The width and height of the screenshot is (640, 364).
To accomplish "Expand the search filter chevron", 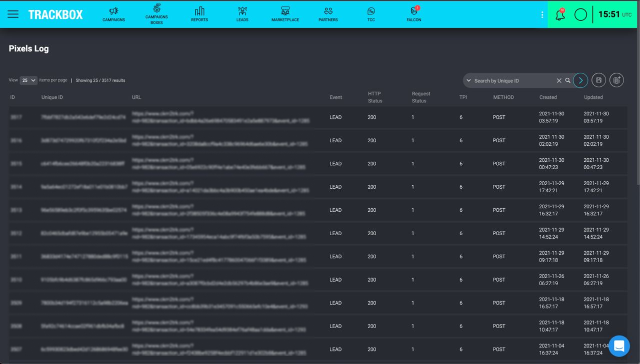I will coord(468,80).
